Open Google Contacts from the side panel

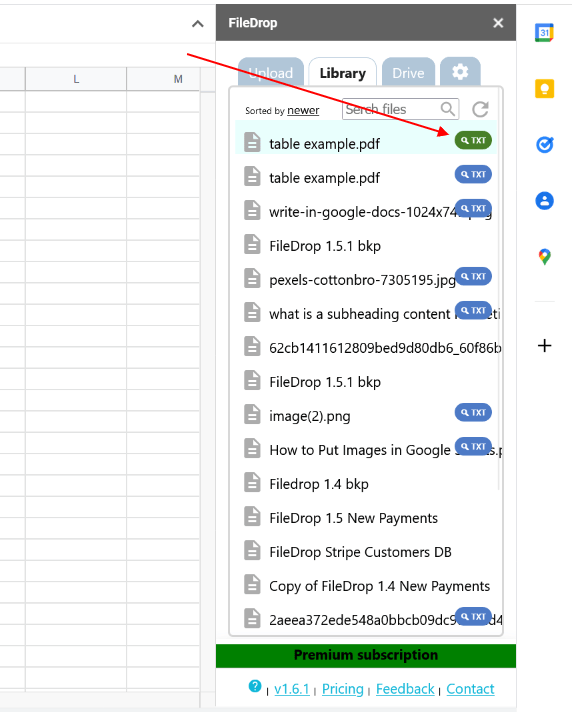(x=544, y=201)
